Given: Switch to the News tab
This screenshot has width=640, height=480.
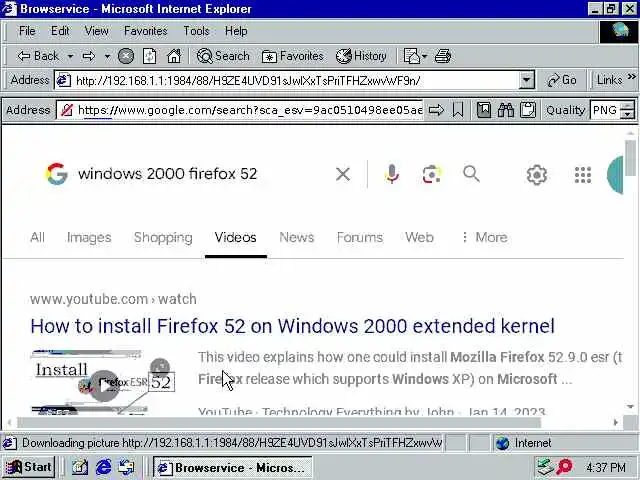Looking at the screenshot, I should point(297,237).
